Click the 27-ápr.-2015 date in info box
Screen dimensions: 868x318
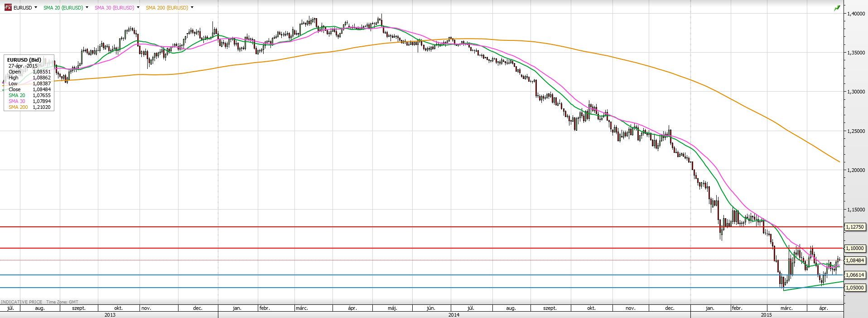tap(23, 66)
